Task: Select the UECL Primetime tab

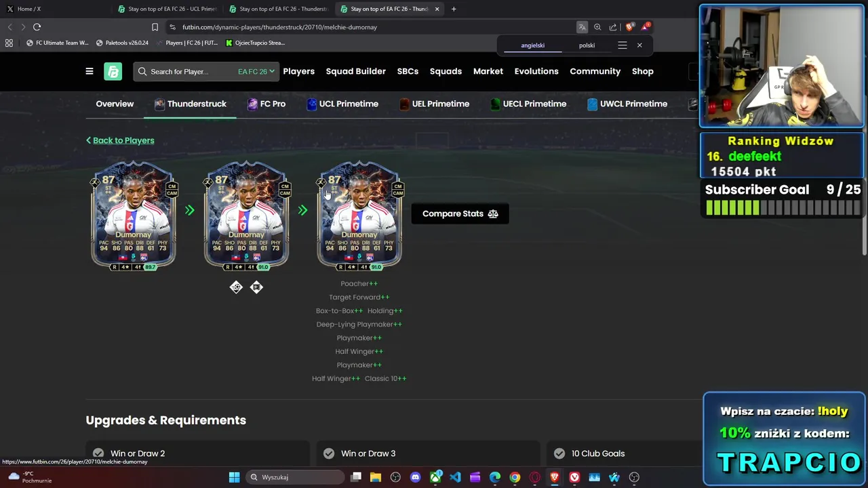Action: point(528,104)
